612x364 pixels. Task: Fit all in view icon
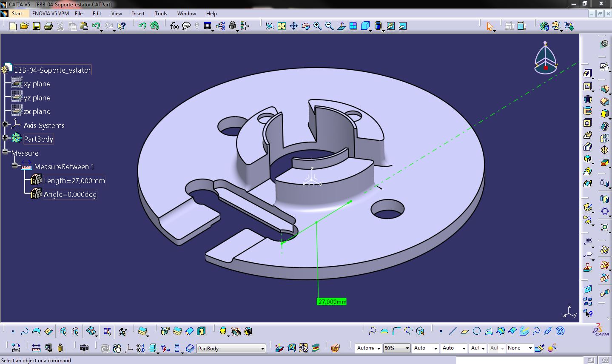(x=282, y=26)
